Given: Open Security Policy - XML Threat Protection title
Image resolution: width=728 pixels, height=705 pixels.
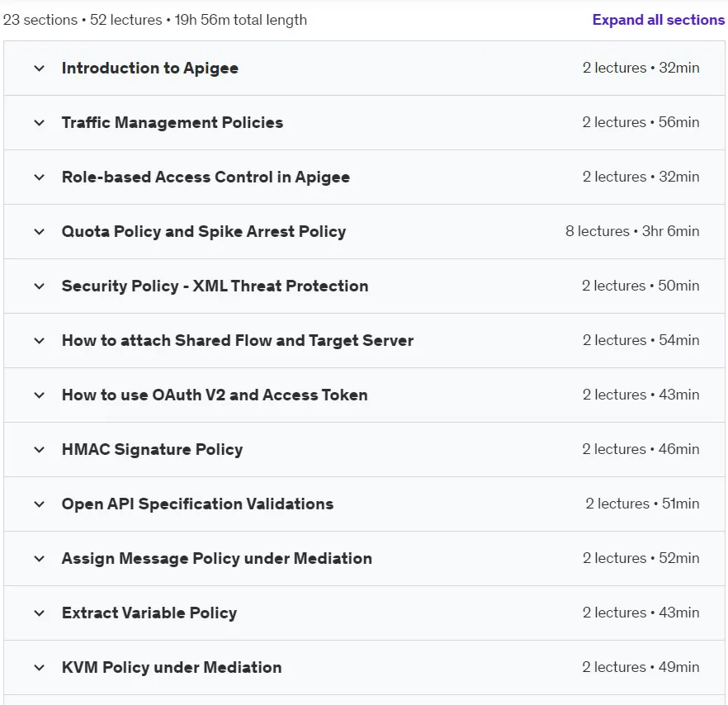Looking at the screenshot, I should point(215,286).
